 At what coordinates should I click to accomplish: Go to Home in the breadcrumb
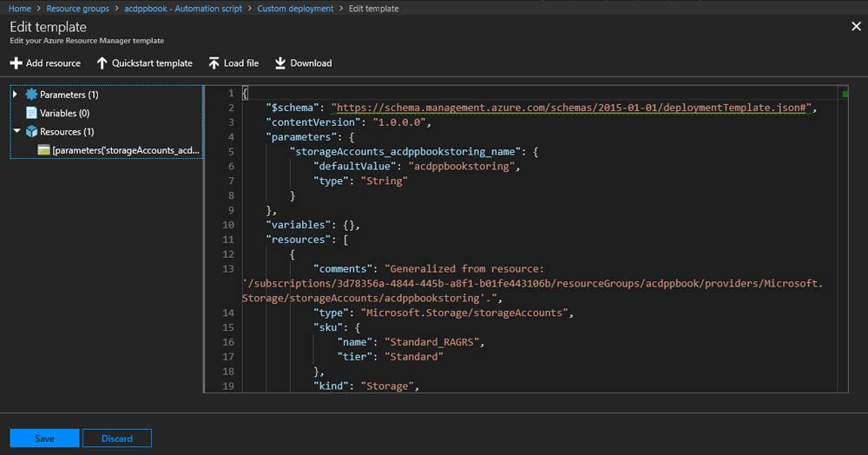(20, 9)
